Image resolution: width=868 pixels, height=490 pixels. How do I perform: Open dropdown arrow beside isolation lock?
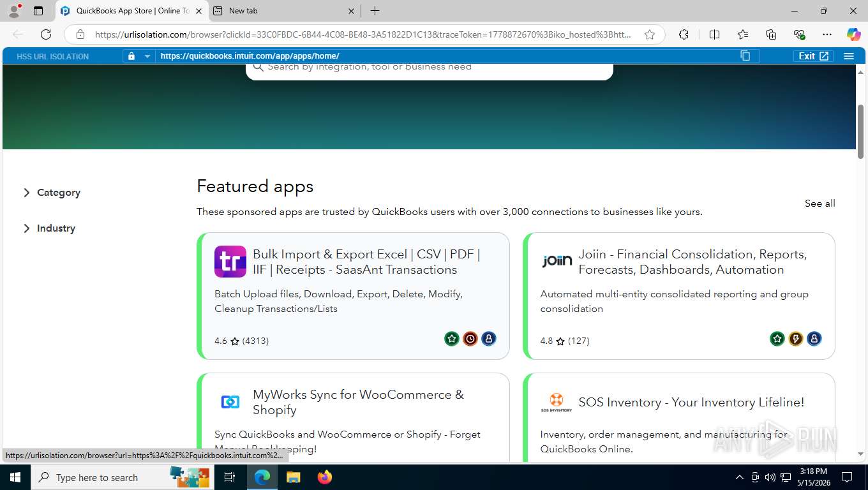[x=147, y=56]
